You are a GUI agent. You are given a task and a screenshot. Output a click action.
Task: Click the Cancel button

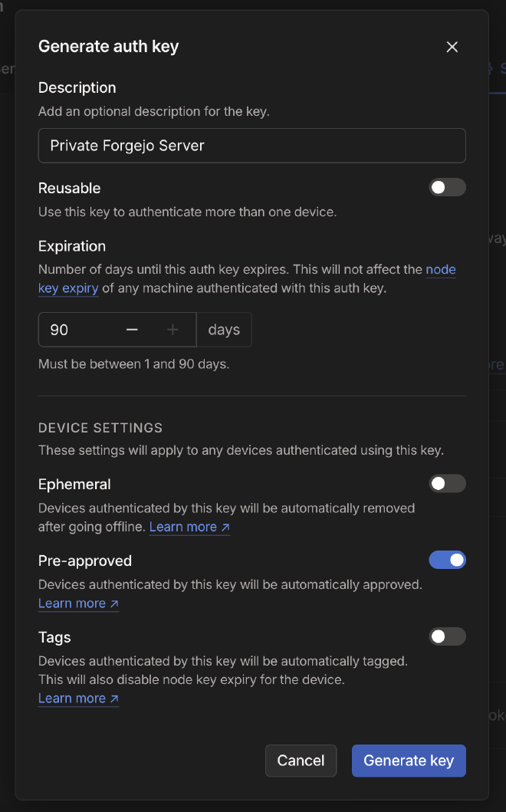click(x=301, y=761)
